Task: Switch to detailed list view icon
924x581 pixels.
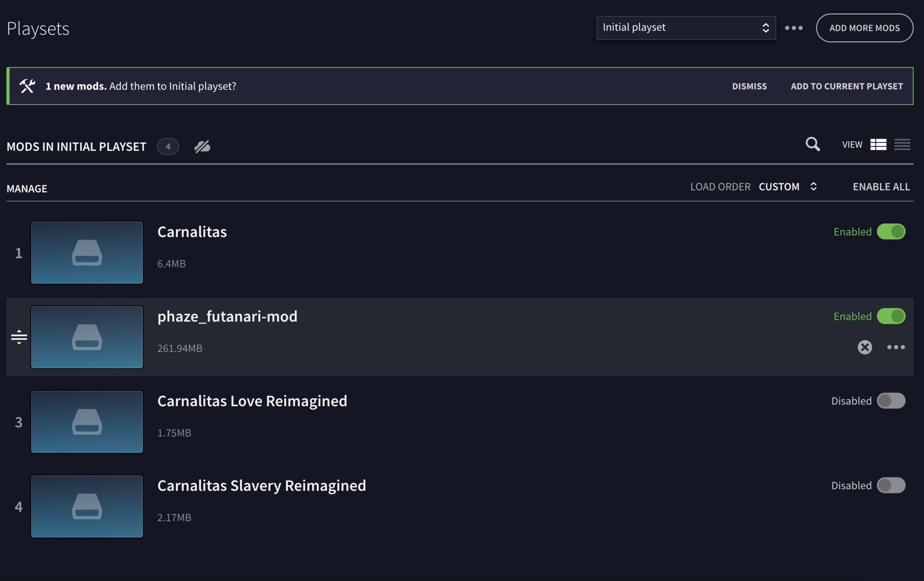Action: pyautogui.click(x=878, y=144)
